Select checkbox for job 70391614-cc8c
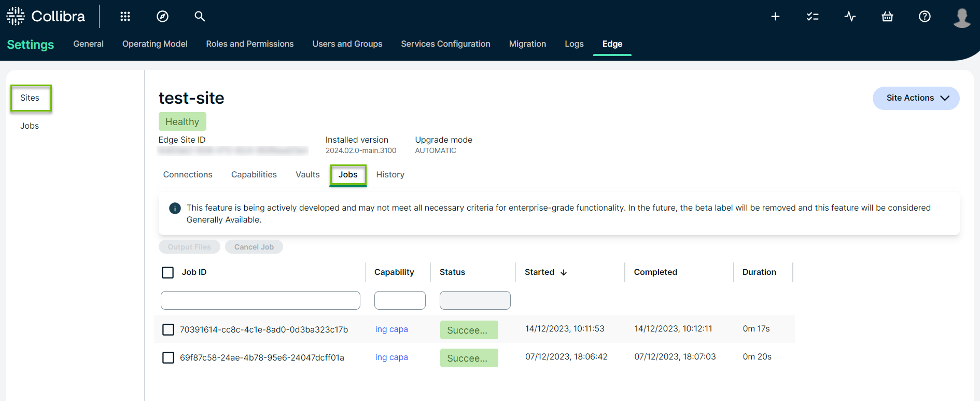 point(168,329)
